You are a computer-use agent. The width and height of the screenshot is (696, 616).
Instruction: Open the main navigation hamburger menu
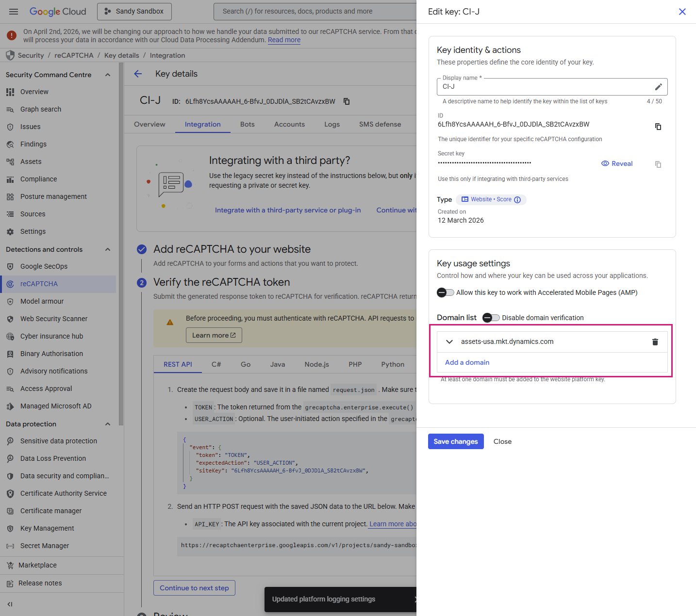coord(14,12)
